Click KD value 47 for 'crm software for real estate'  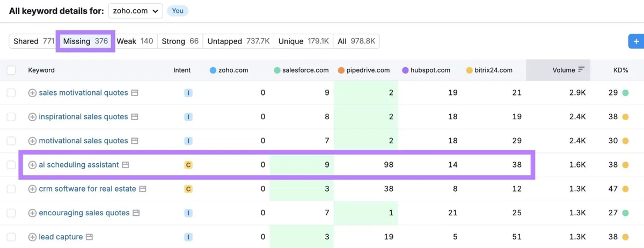(x=613, y=189)
